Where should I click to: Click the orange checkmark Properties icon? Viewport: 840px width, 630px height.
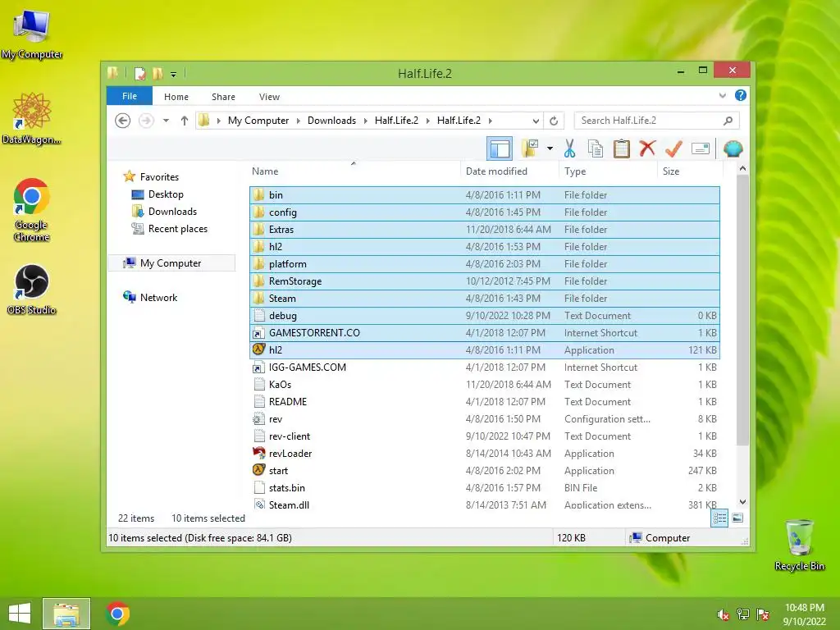674,148
